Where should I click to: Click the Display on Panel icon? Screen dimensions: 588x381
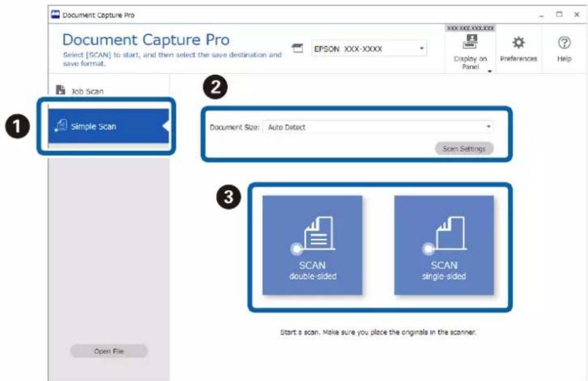click(471, 42)
